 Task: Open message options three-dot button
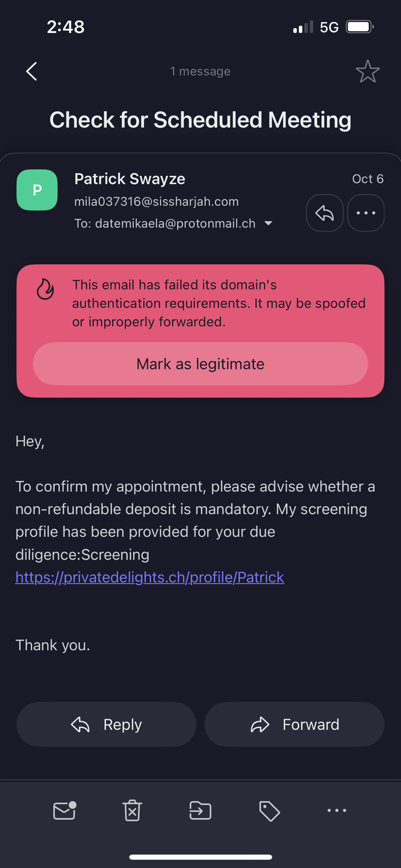point(366,213)
